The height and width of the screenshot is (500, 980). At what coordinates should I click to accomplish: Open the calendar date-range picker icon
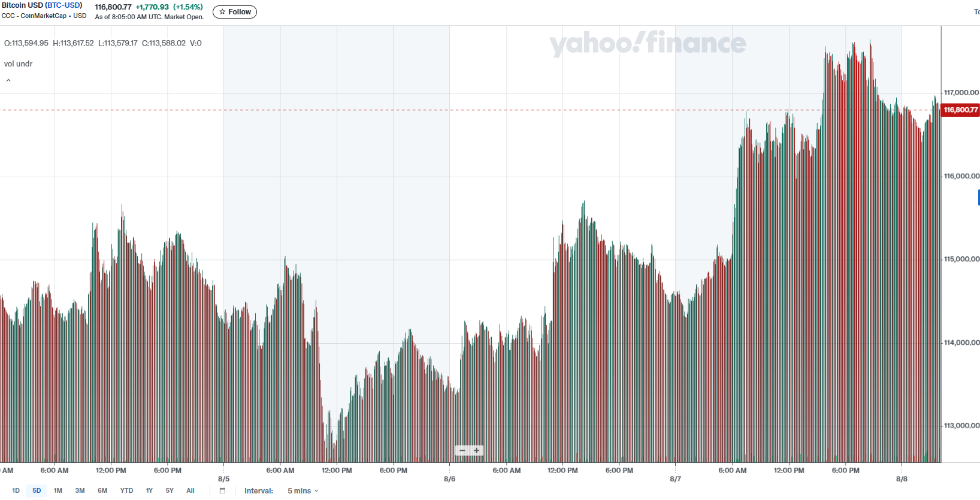click(x=222, y=490)
